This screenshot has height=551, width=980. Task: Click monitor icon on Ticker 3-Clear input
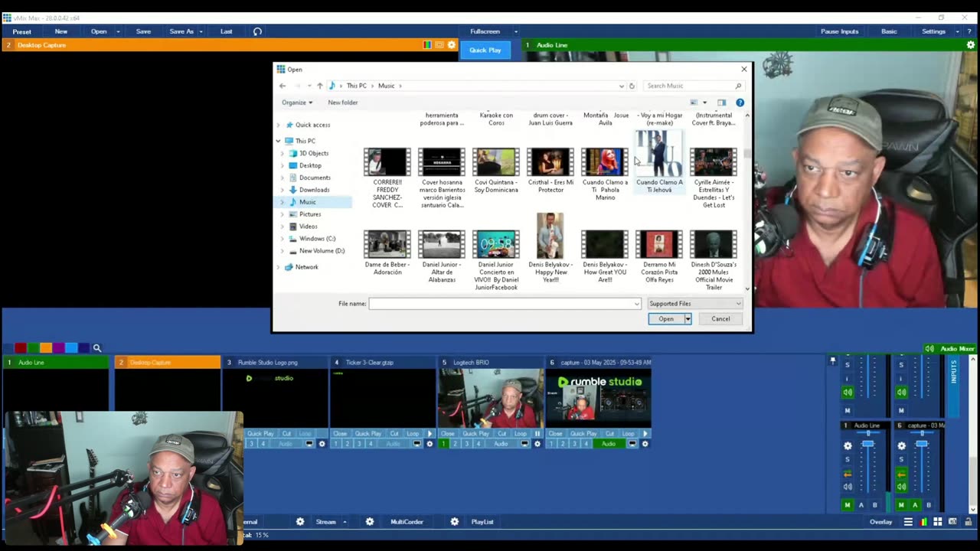(417, 444)
